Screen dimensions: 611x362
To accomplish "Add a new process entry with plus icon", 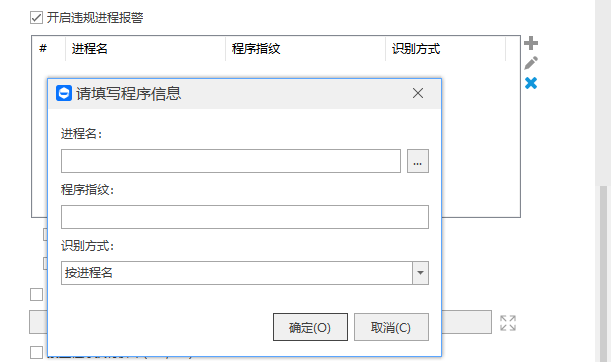I will 531,43.
